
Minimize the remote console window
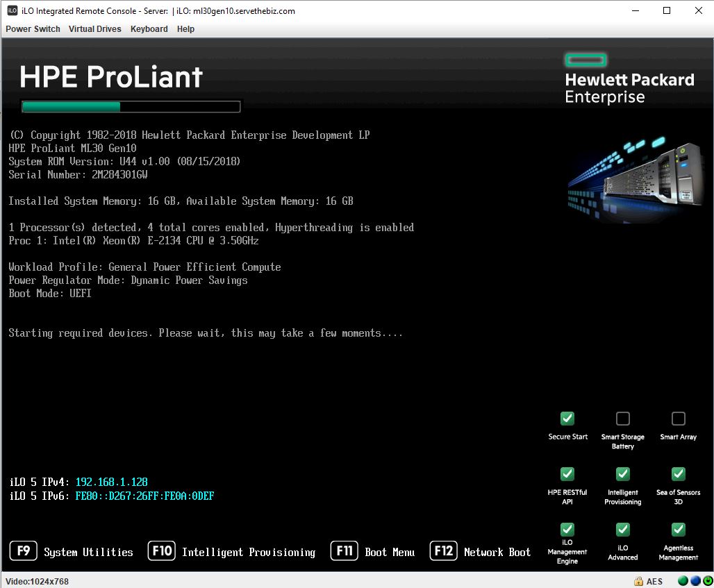[636, 10]
